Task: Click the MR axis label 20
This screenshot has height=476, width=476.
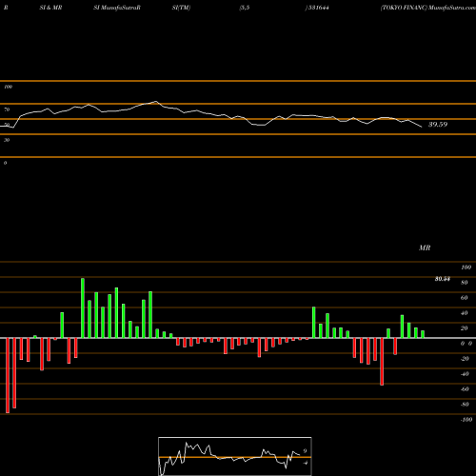Action: tap(465, 328)
